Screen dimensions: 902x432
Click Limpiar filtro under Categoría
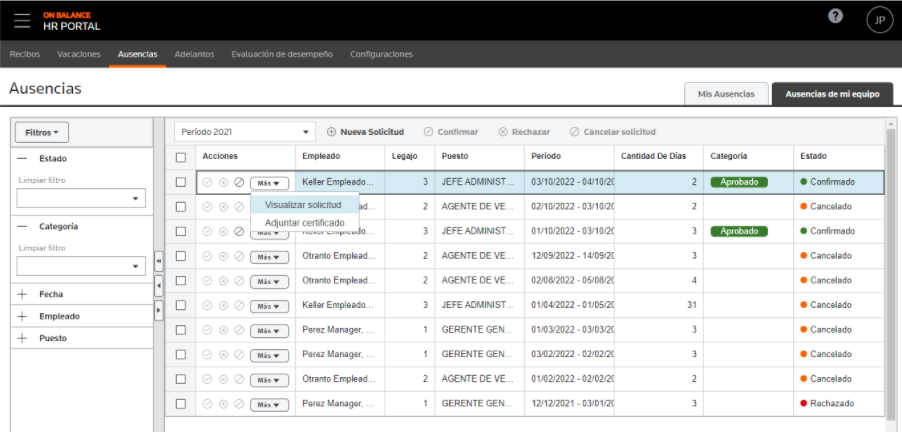42,248
